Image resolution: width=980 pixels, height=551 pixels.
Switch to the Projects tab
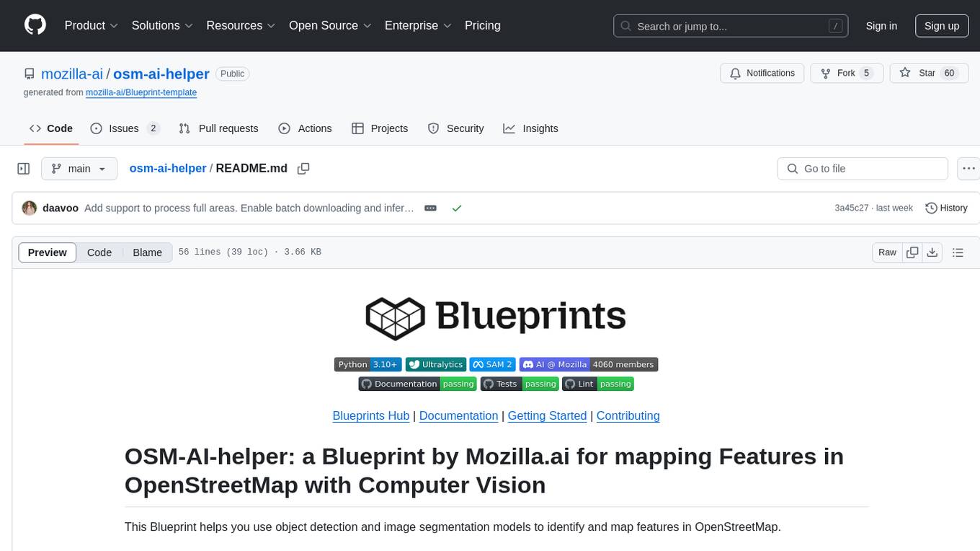380,128
